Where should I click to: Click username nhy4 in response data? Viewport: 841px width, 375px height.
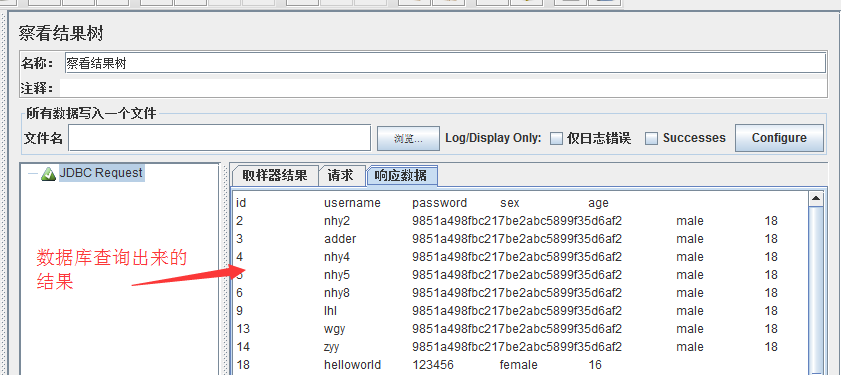337,257
